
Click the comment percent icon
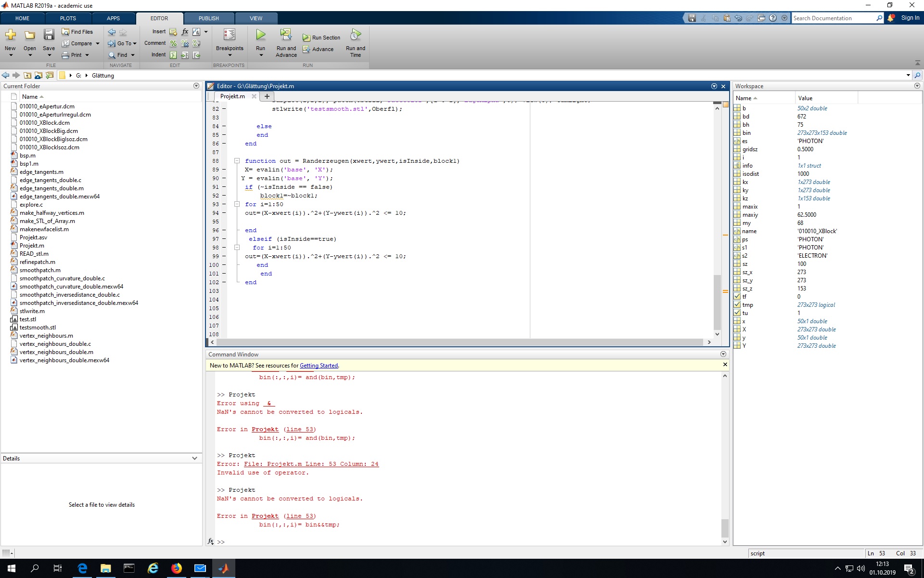(173, 43)
